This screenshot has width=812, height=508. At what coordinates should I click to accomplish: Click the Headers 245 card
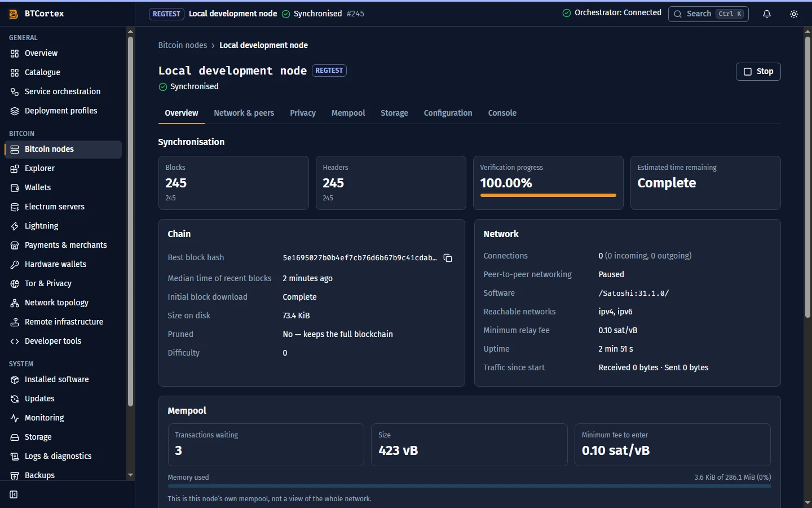(x=391, y=183)
